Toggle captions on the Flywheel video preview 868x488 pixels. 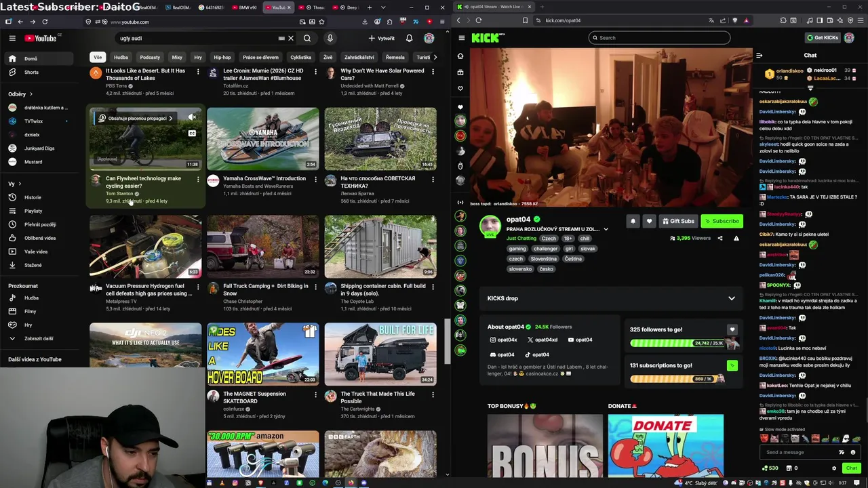click(193, 134)
